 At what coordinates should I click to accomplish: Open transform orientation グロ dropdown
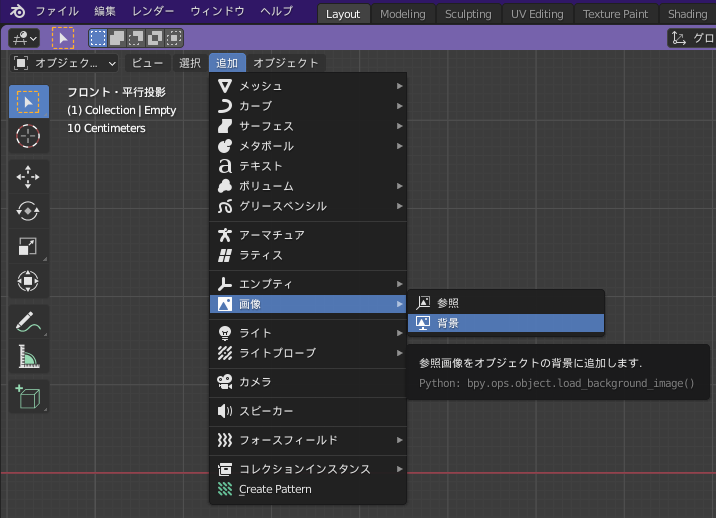pyautogui.click(x=691, y=38)
